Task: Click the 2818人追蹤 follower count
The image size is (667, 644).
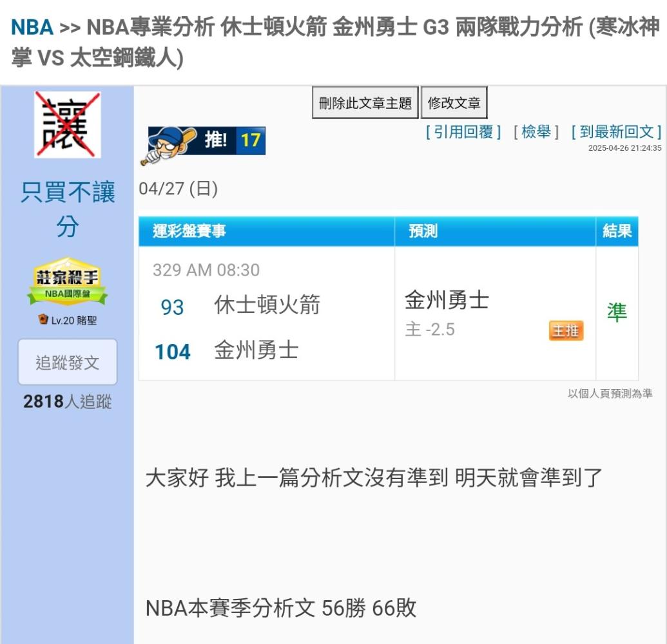Action: coord(68,401)
